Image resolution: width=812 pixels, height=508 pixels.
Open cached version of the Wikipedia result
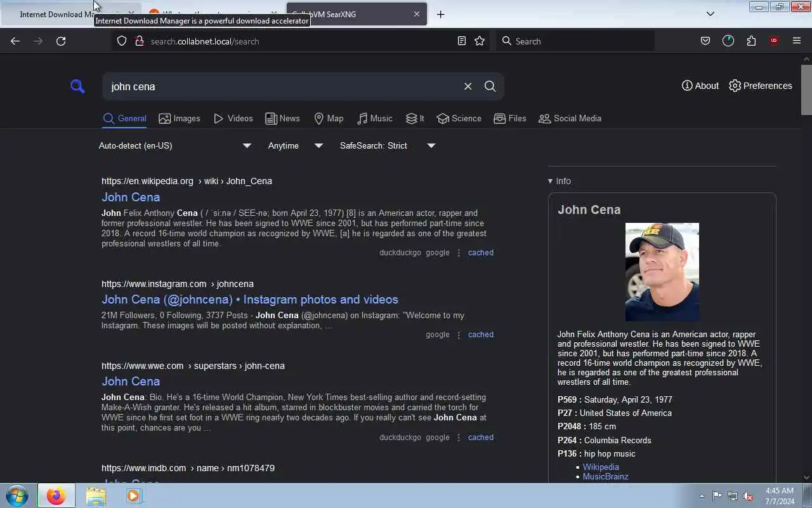[x=480, y=253]
